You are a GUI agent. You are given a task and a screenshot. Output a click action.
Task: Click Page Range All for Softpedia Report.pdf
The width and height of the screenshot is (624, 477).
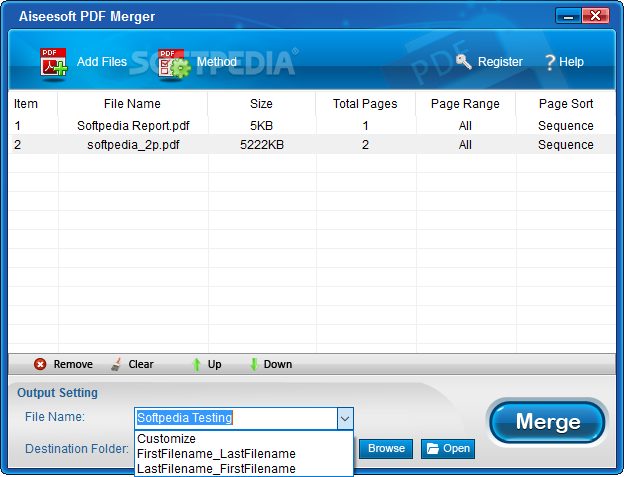pyautogui.click(x=465, y=126)
